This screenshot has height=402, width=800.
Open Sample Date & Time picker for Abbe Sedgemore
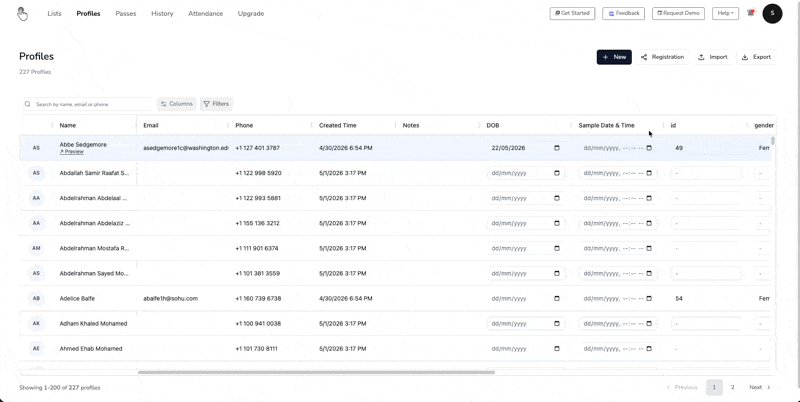point(649,148)
